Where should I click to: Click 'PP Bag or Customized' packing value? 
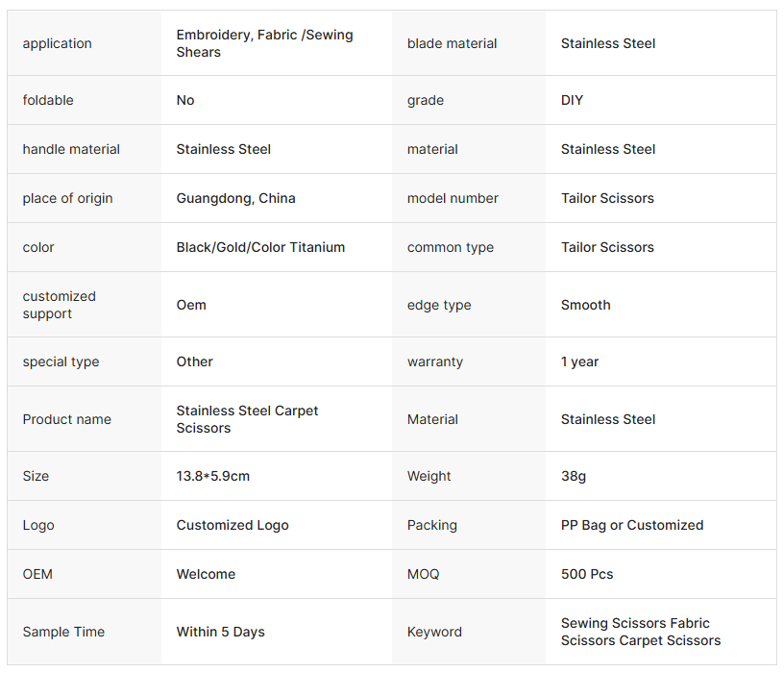click(632, 525)
